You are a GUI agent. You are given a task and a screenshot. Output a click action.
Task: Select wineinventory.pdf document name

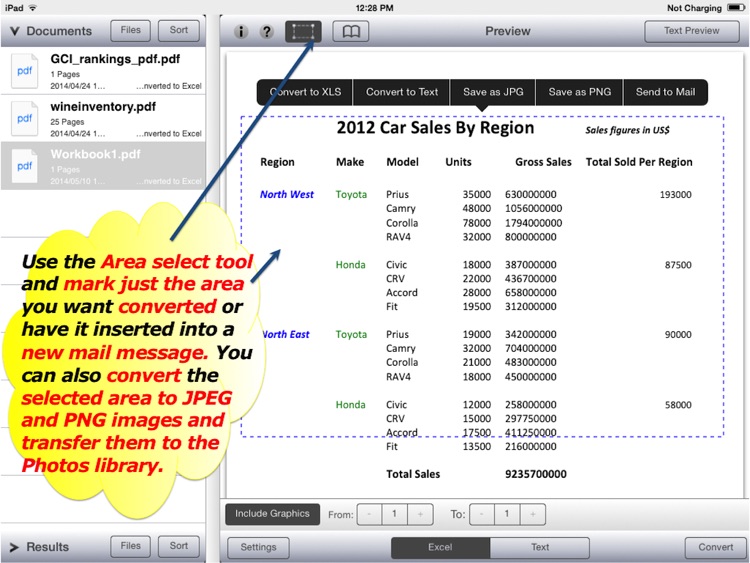pos(103,107)
